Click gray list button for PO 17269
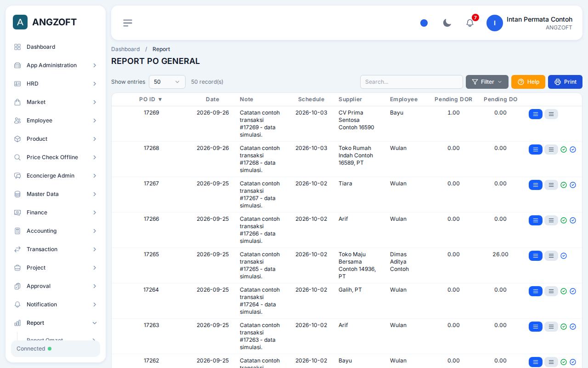 551,114
